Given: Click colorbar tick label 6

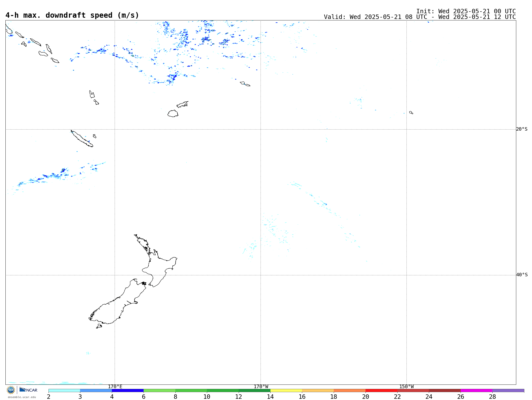Looking at the screenshot, I should [x=144, y=397].
